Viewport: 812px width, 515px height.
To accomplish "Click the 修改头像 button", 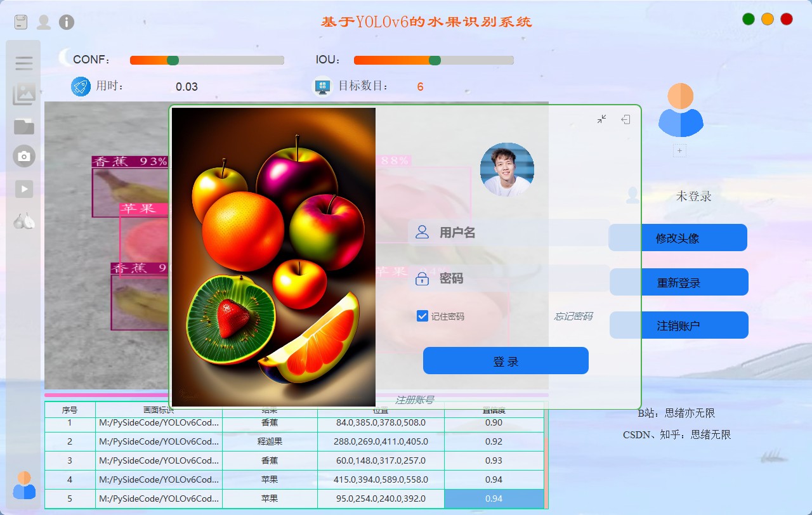I will click(678, 238).
